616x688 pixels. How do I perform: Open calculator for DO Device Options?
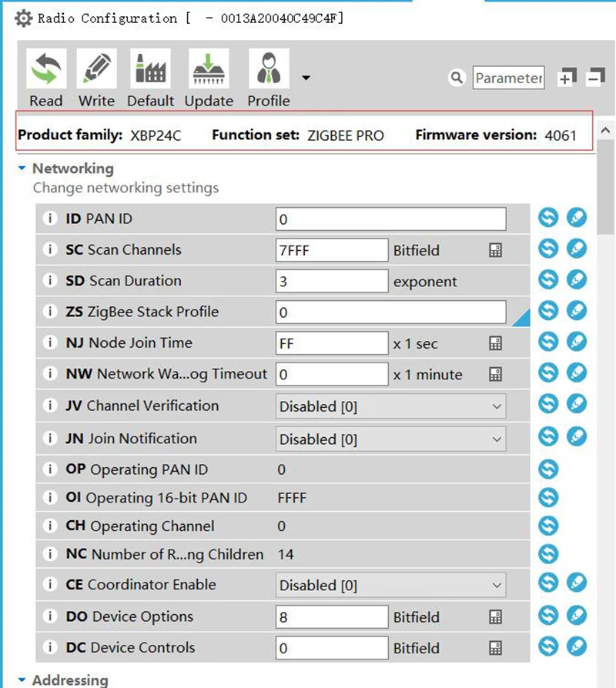495,617
